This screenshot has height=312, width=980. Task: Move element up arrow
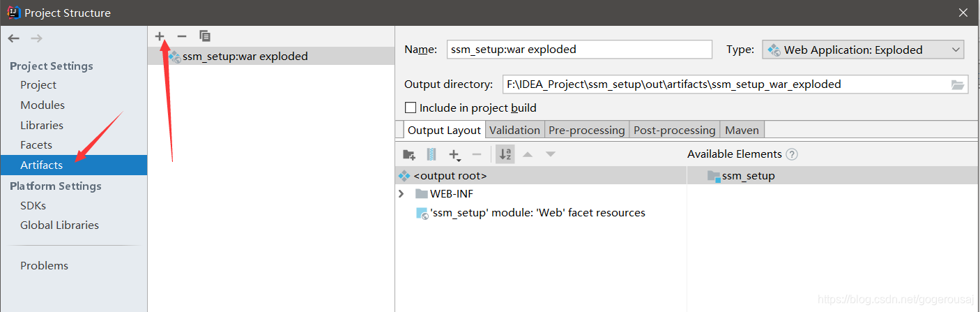tap(528, 154)
